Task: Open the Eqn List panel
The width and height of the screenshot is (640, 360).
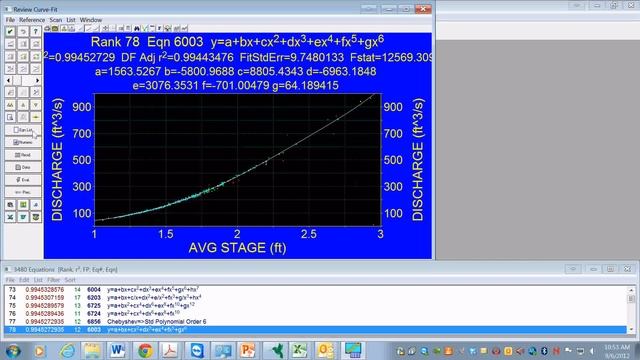Action: point(23,130)
